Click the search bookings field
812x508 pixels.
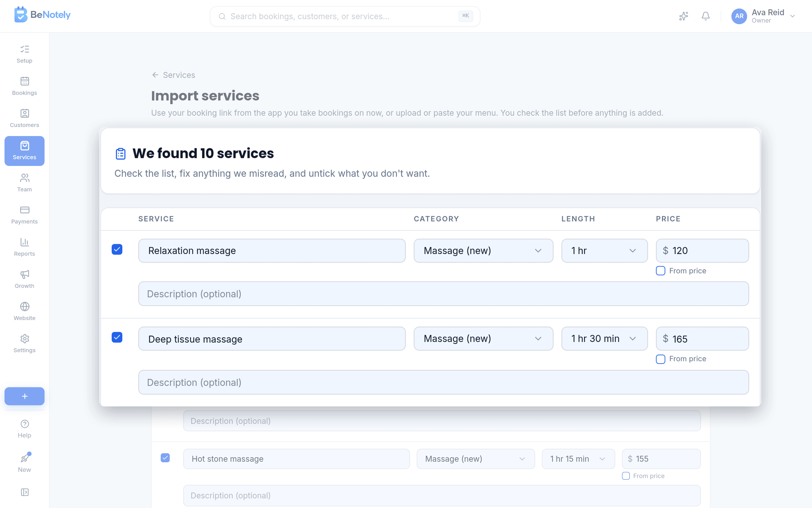click(345, 16)
